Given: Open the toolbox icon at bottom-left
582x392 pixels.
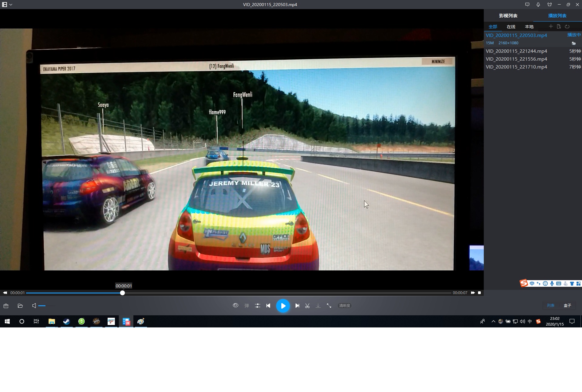Looking at the screenshot, I should pyautogui.click(x=6, y=306).
